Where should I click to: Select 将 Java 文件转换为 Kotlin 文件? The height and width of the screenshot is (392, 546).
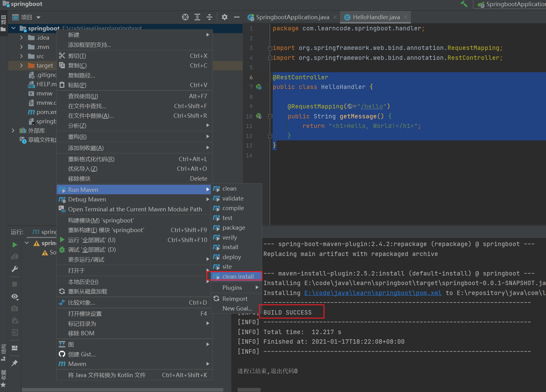(x=134, y=375)
